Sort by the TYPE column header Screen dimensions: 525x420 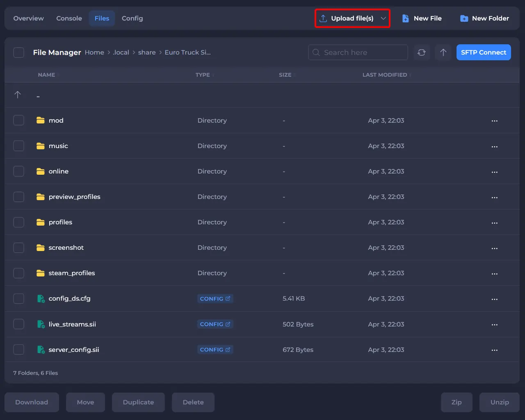(203, 75)
